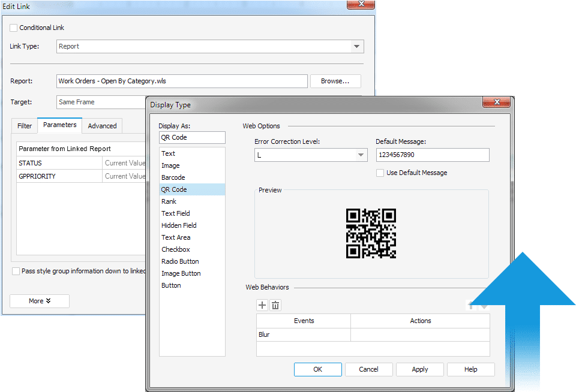Select Radio Button display type

tap(192, 261)
